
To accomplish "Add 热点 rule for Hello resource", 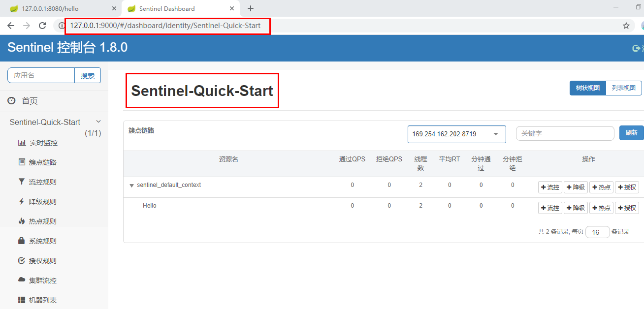I will click(601, 208).
